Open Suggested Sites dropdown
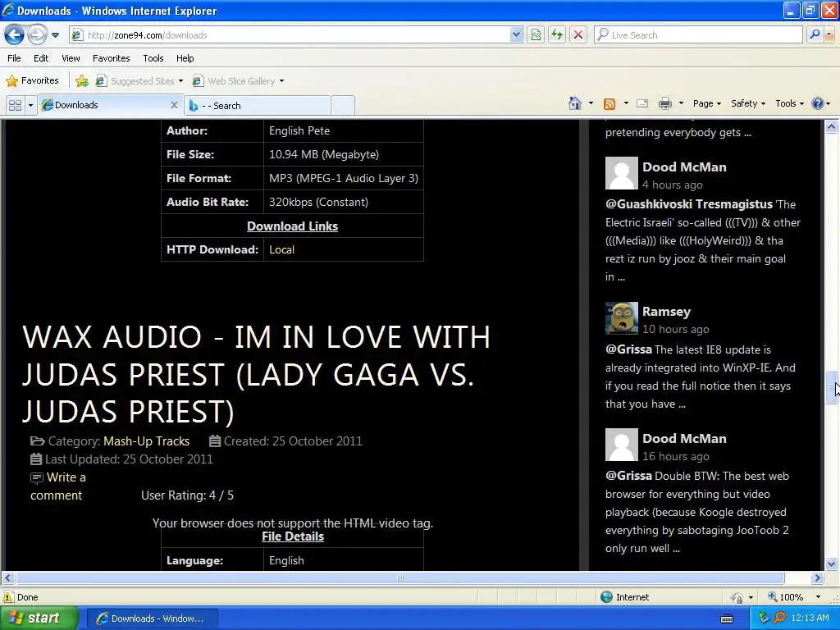 click(x=139, y=81)
